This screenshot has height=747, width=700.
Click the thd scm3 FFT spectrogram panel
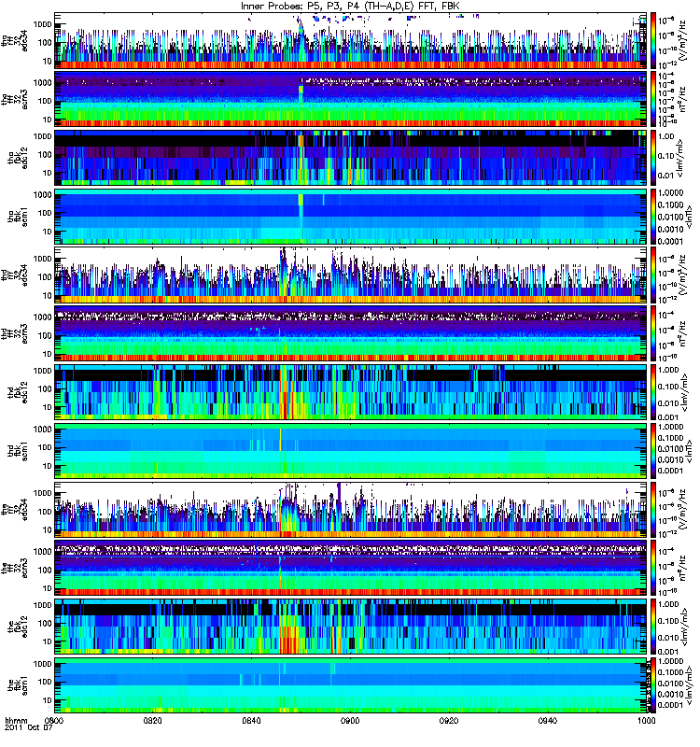coord(351,333)
